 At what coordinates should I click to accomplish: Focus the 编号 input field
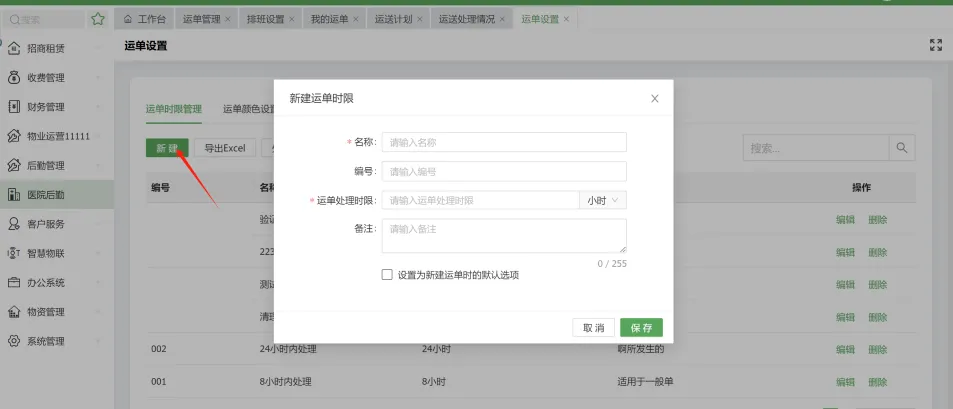click(x=504, y=171)
